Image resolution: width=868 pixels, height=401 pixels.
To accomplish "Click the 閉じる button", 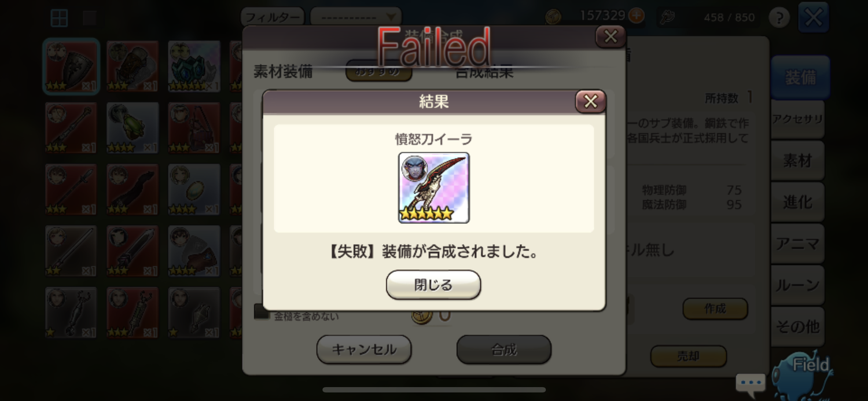I will coord(433,285).
